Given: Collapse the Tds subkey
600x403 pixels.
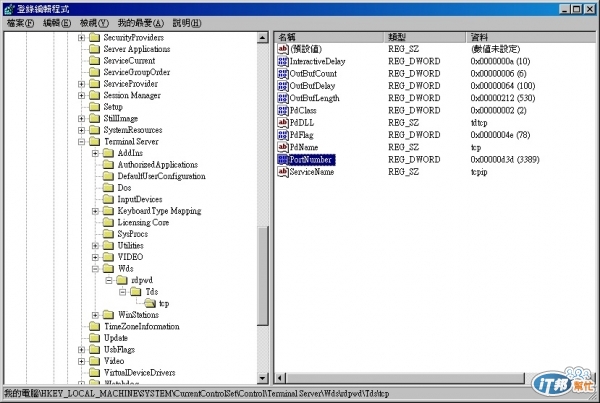Looking at the screenshot, I should pos(123,292).
